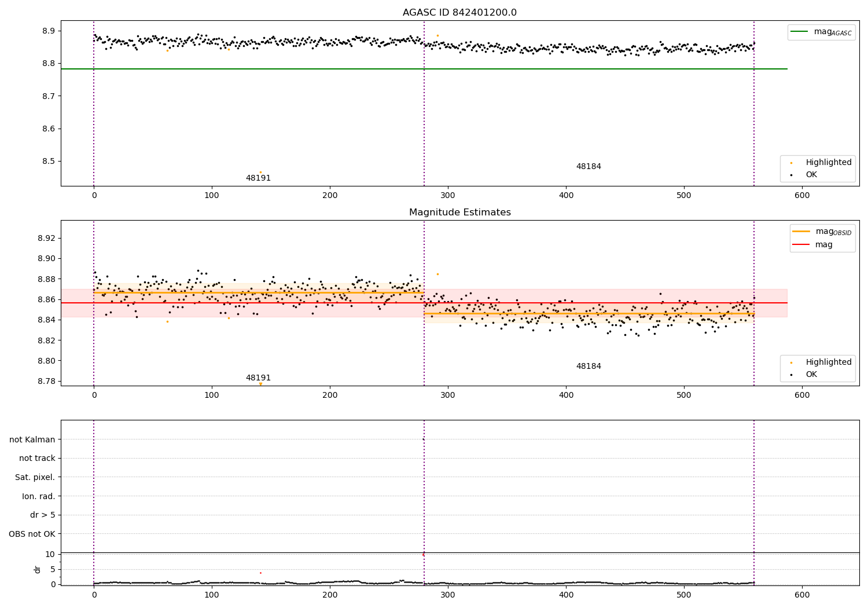Click the 8.90 y-axis tick in Magnitude Estimates
The width and height of the screenshot is (868, 608).
click(46, 259)
